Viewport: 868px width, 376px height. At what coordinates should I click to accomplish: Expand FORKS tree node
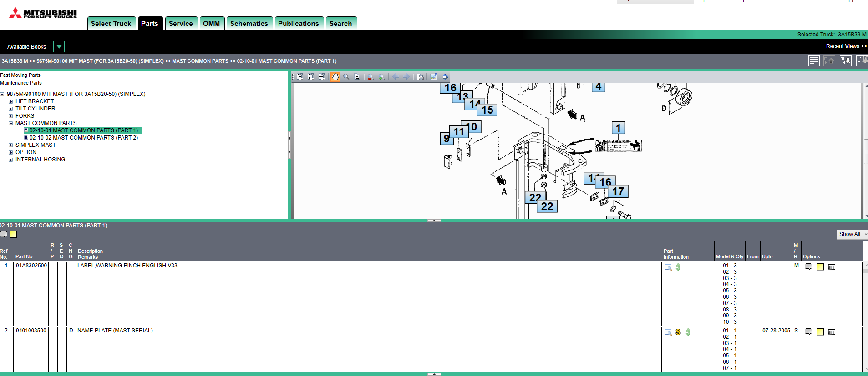tap(11, 116)
